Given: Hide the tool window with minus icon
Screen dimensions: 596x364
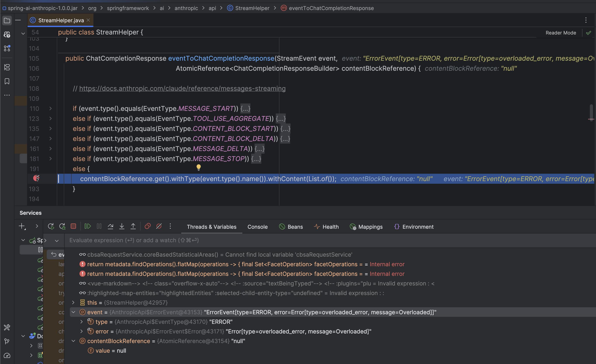Looking at the screenshot, I should coord(18,20).
